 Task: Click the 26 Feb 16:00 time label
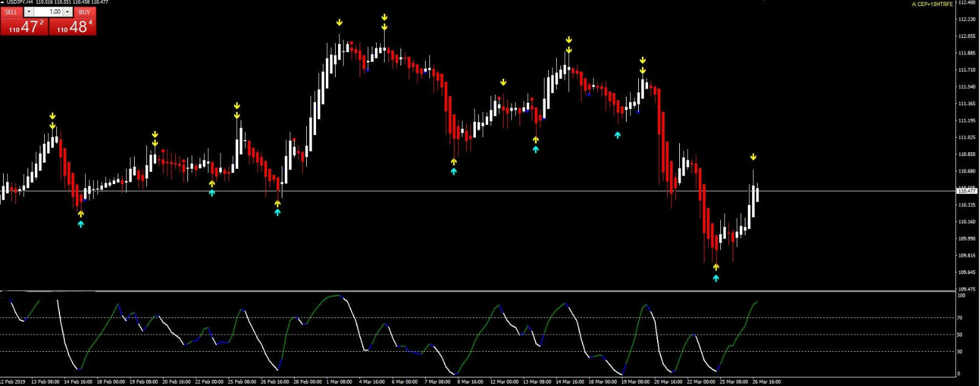[x=275, y=382]
